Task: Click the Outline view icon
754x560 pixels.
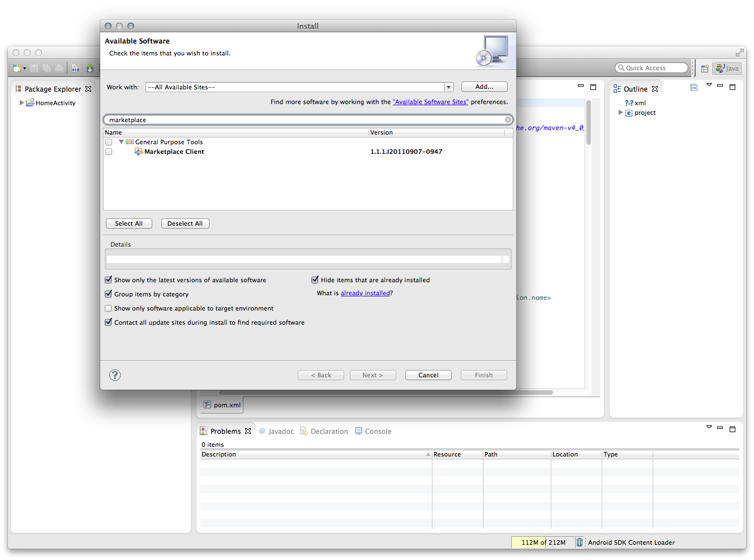Action: click(617, 89)
